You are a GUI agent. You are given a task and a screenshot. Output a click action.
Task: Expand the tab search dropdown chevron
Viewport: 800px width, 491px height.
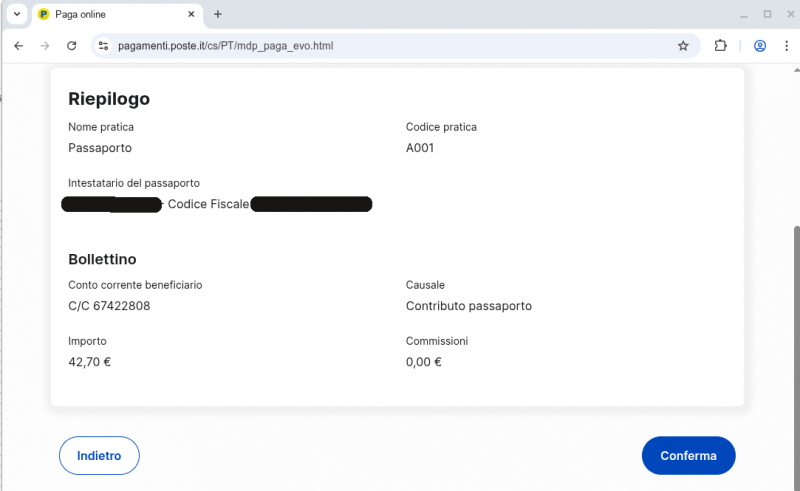16,14
